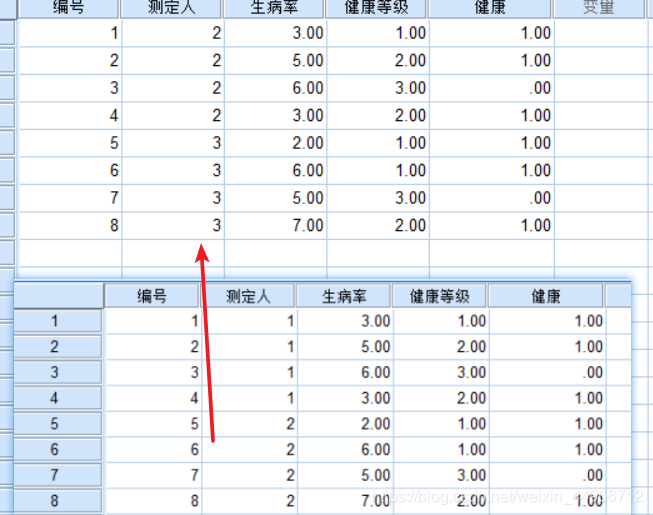The image size is (653, 515).
Task: Select row header 6 in the lower table
Action: point(57,450)
